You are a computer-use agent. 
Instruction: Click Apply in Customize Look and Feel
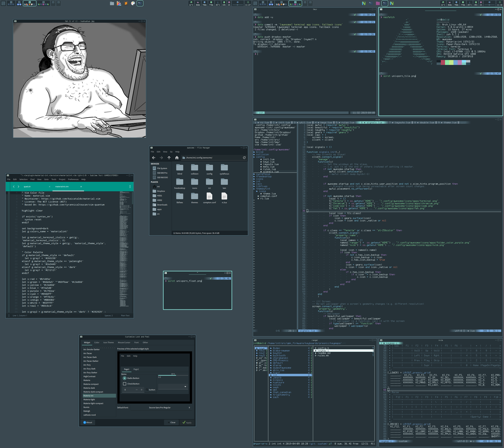click(187, 423)
